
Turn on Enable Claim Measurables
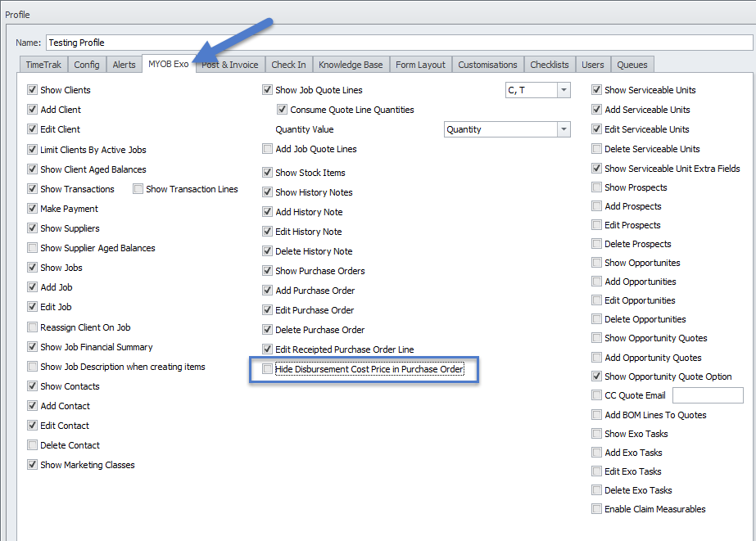[597, 509]
